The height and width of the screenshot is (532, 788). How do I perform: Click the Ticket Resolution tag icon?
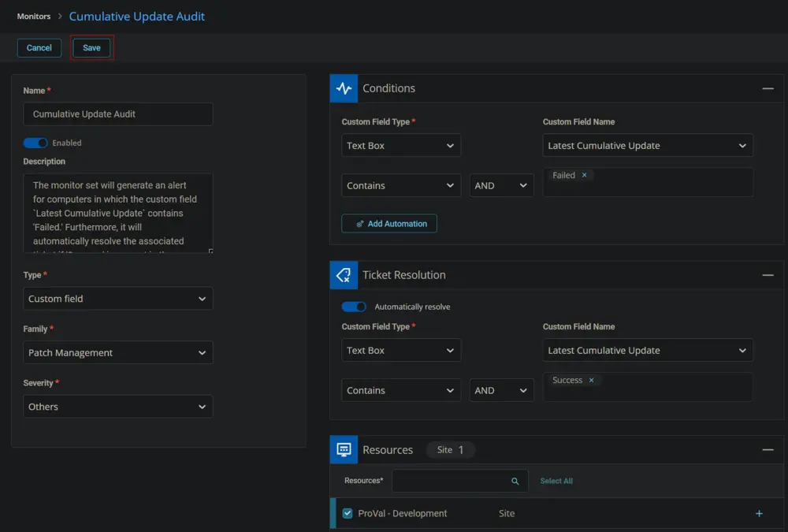(x=344, y=275)
